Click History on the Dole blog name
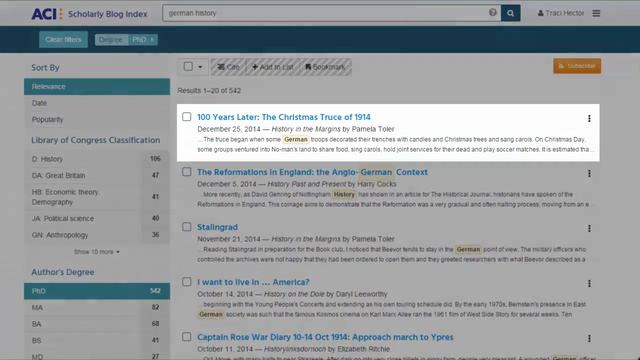 click(x=294, y=294)
